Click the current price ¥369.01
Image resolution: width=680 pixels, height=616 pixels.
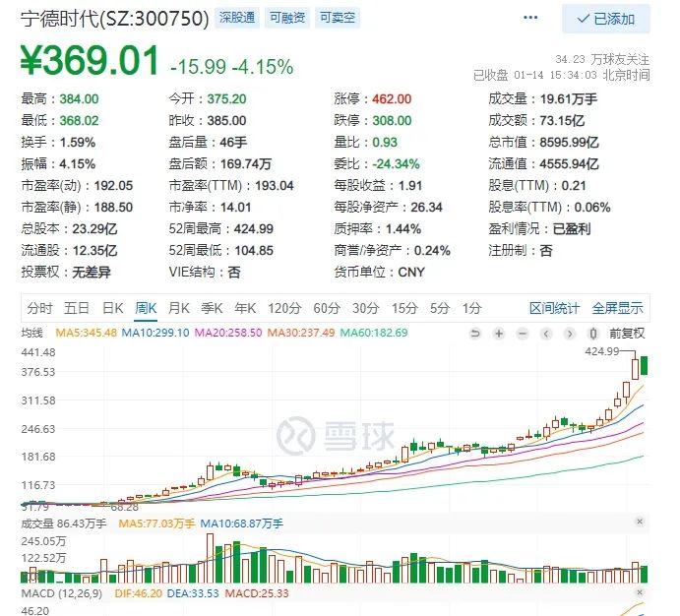tap(90, 61)
